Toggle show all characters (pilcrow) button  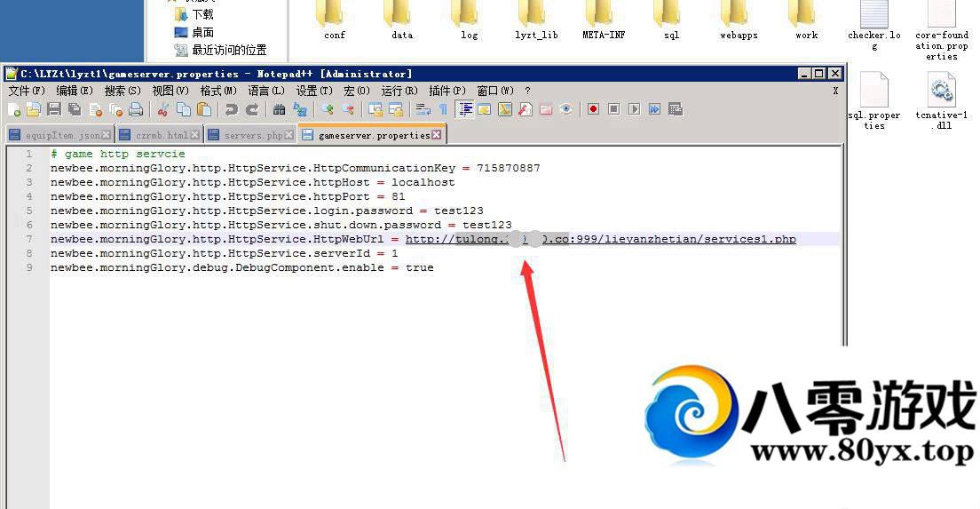click(x=443, y=109)
